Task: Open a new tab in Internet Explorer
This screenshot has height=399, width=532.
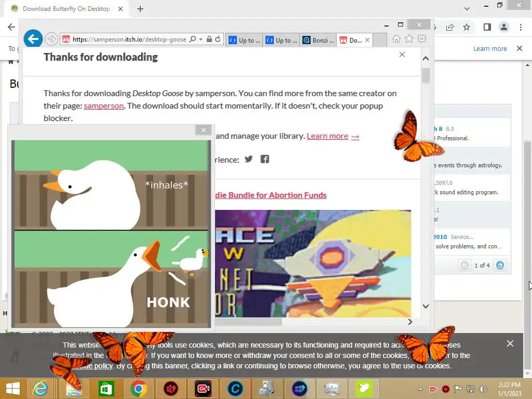Action: point(380,40)
